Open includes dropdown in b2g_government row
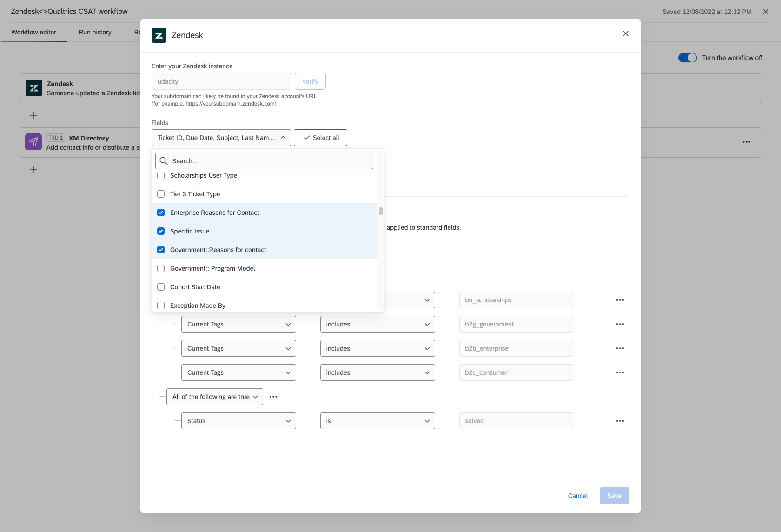 click(x=377, y=324)
